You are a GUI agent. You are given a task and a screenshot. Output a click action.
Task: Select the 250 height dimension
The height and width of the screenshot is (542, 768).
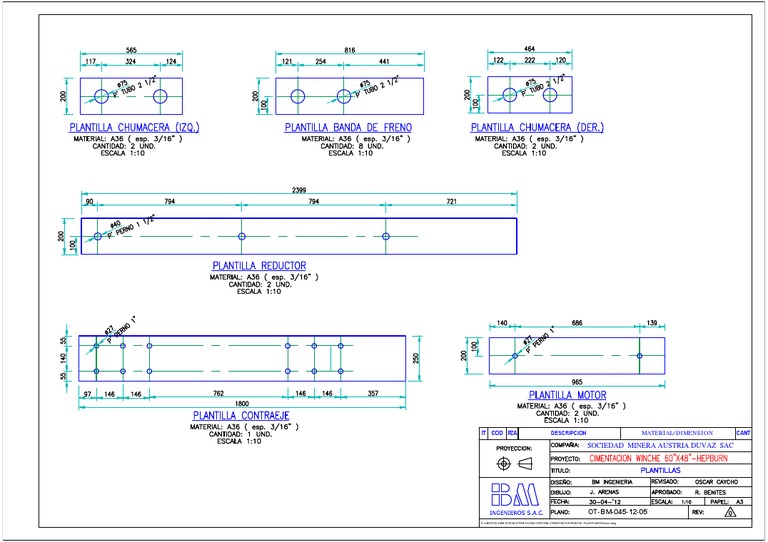416,358
